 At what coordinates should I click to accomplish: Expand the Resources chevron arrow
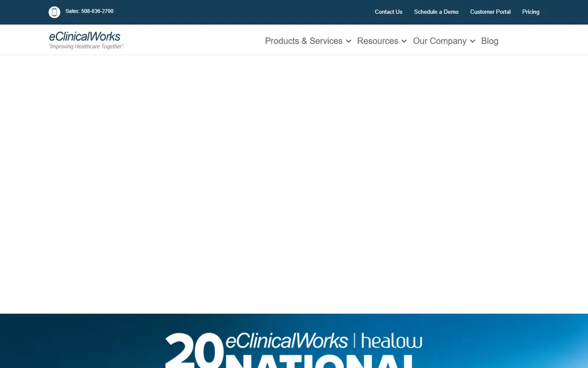pyautogui.click(x=404, y=41)
